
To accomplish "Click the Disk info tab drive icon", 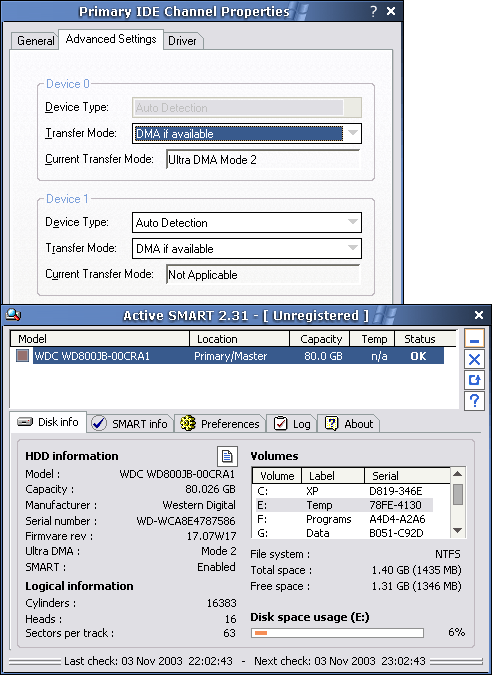I will 25,422.
